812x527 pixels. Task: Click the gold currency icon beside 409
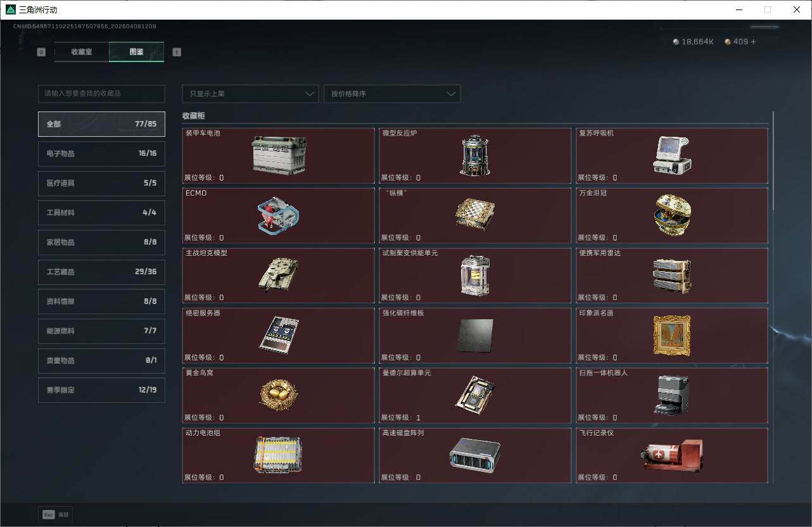coord(728,42)
